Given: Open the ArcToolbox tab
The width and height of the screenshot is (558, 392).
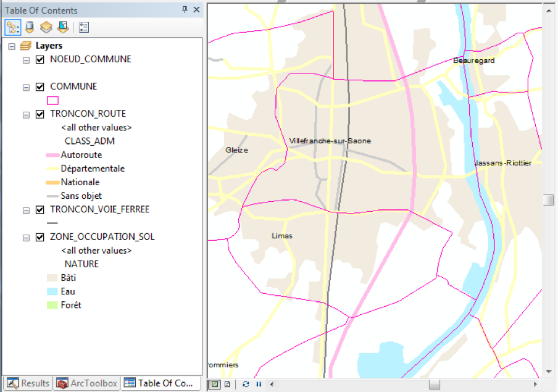Looking at the screenshot, I should (87, 383).
